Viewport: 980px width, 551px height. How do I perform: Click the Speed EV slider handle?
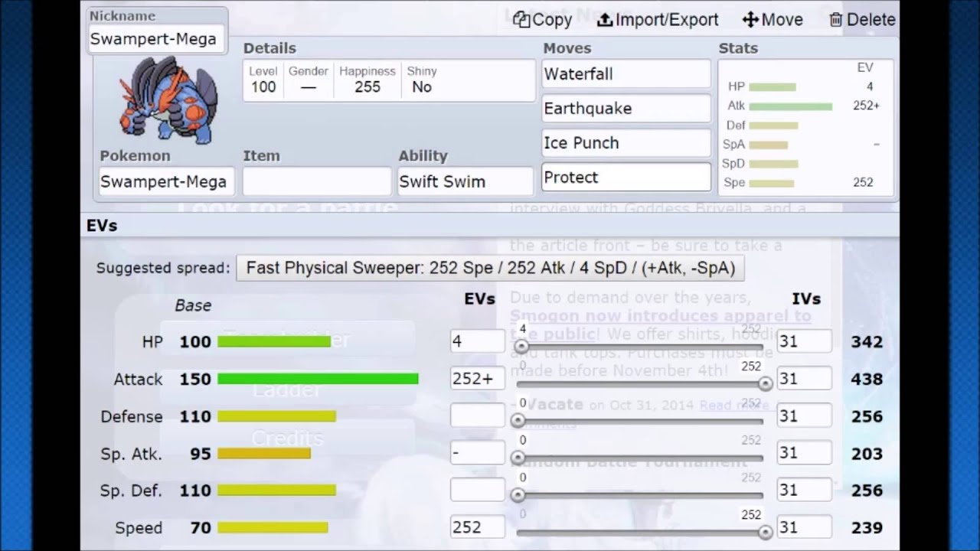(765, 532)
